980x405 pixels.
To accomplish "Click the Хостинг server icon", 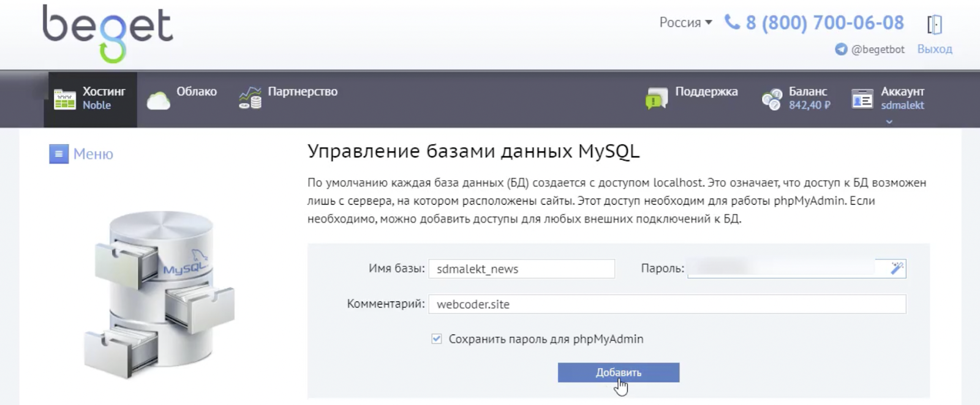I will (64, 99).
